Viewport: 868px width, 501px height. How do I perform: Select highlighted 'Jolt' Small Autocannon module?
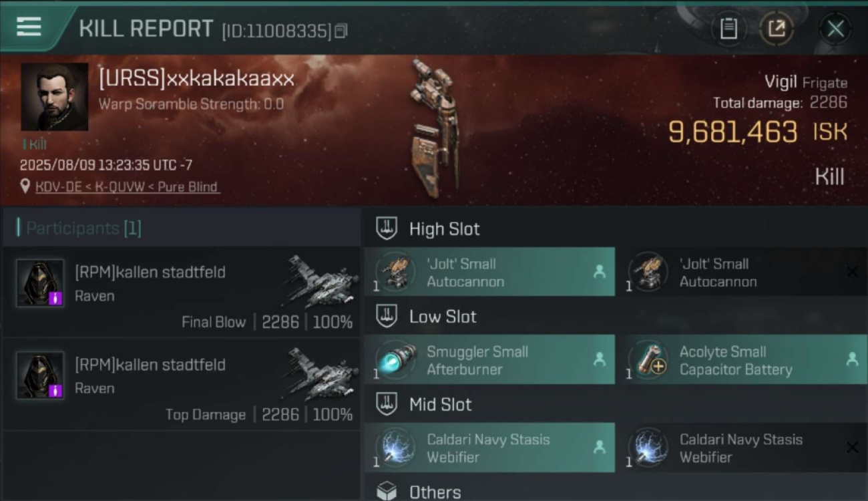489,272
